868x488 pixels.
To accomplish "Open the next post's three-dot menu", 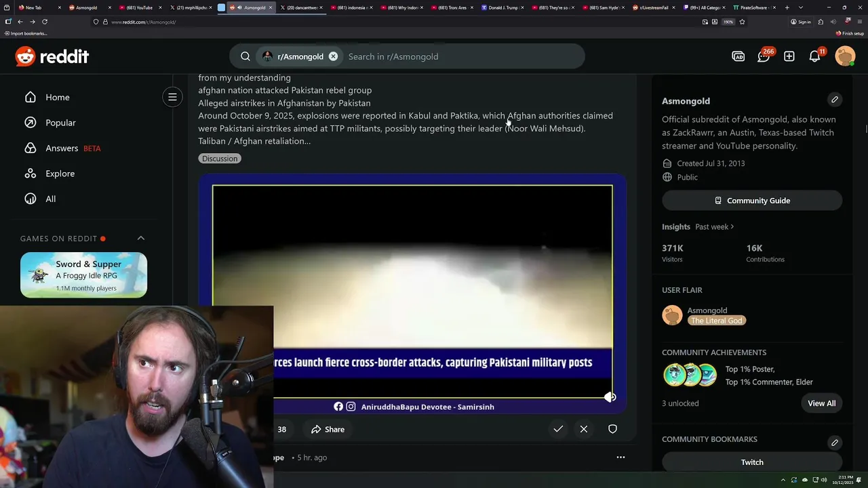I will (x=620, y=457).
